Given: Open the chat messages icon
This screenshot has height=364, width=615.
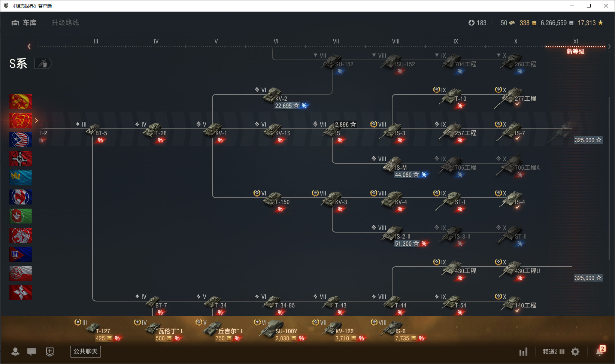Looking at the screenshot, I should click(32, 352).
